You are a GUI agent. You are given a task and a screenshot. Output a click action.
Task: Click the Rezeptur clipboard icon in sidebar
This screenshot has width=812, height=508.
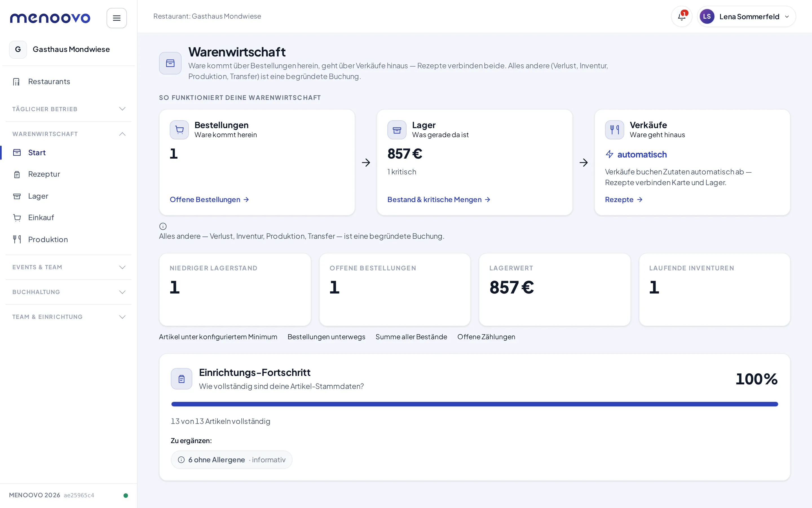click(17, 174)
